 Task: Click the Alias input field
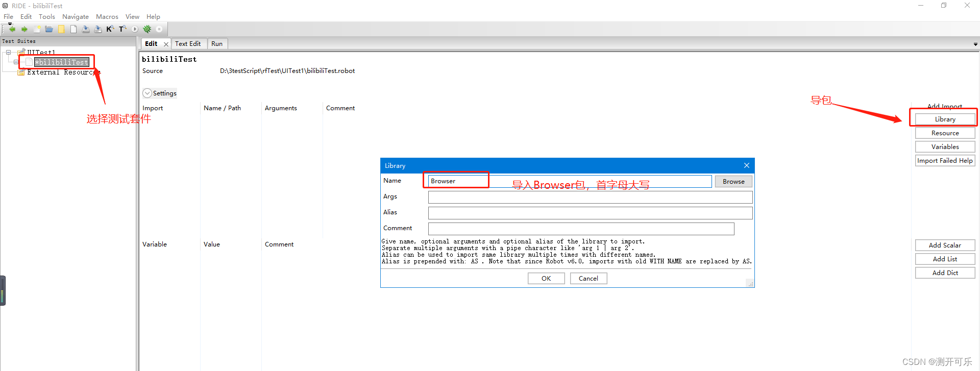(590, 213)
